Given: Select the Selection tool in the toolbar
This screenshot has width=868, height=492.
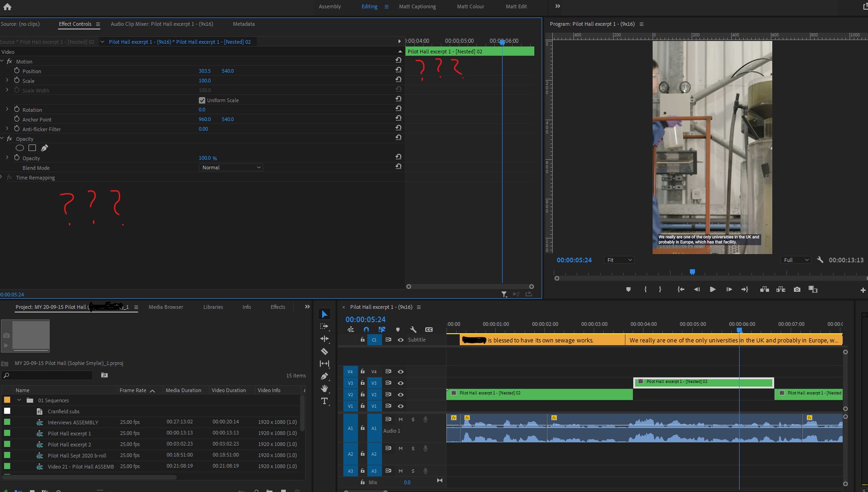Looking at the screenshot, I should [x=325, y=315].
